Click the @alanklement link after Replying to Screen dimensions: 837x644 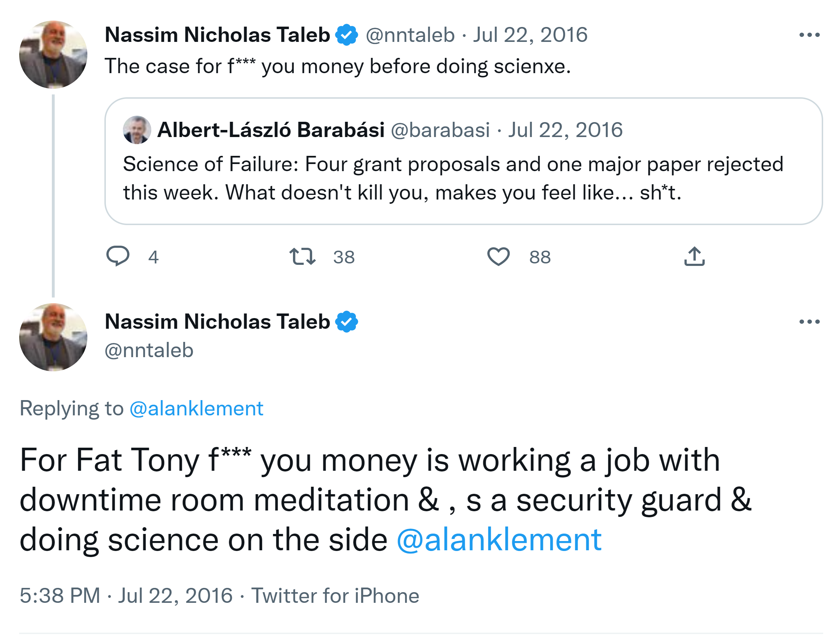coord(196,408)
